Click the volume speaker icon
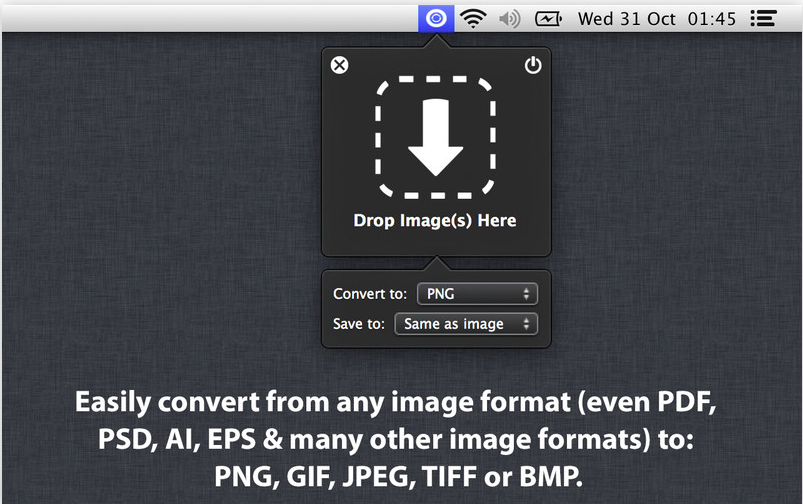Screen dimensions: 803x504 [x=510, y=18]
